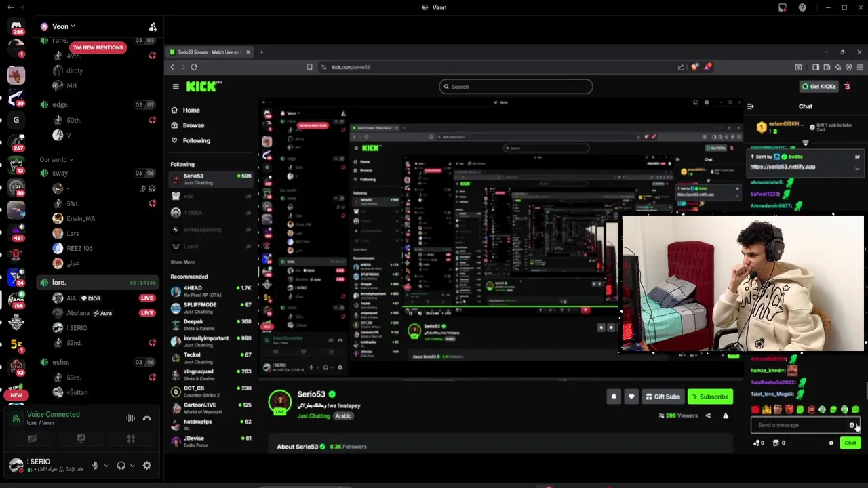Expand pinned message by BotRix
This screenshot has height=488, width=868.
pyautogui.click(x=857, y=168)
